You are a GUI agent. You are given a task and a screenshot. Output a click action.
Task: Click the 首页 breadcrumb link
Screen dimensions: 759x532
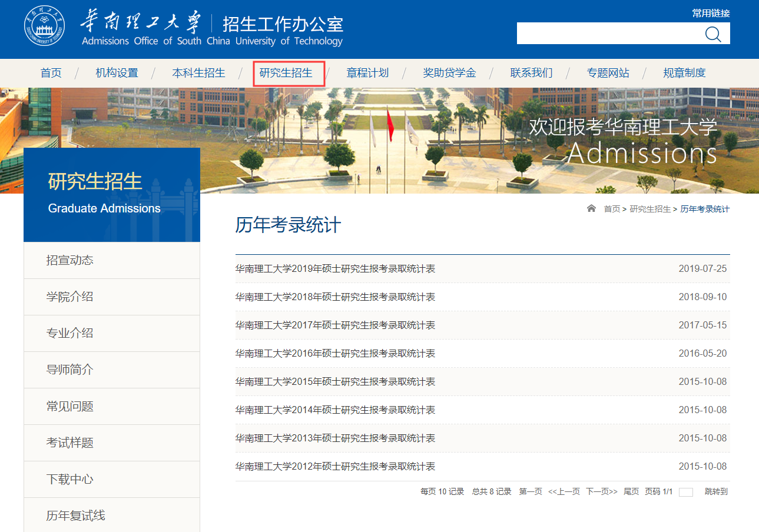612,209
